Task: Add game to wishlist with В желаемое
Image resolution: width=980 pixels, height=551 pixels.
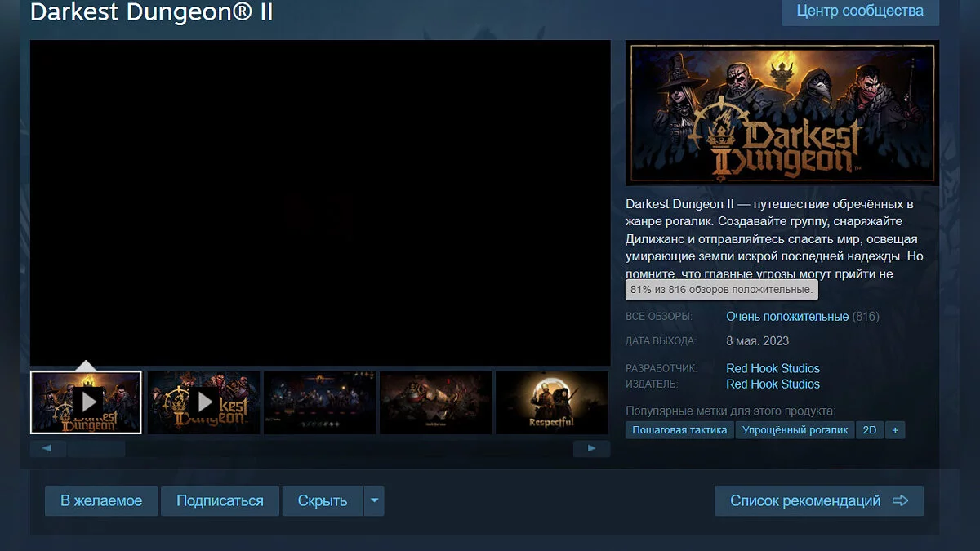Action: coord(101,500)
